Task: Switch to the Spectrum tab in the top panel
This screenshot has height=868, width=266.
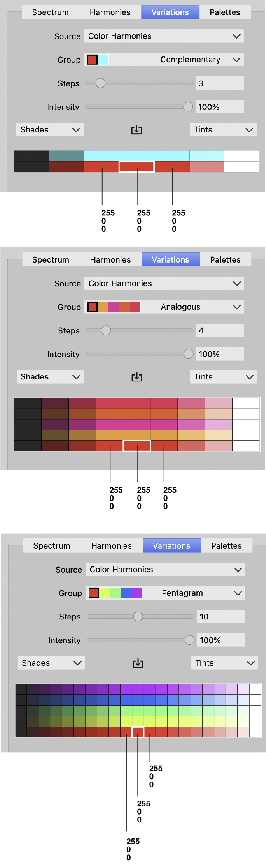Action: [x=51, y=12]
